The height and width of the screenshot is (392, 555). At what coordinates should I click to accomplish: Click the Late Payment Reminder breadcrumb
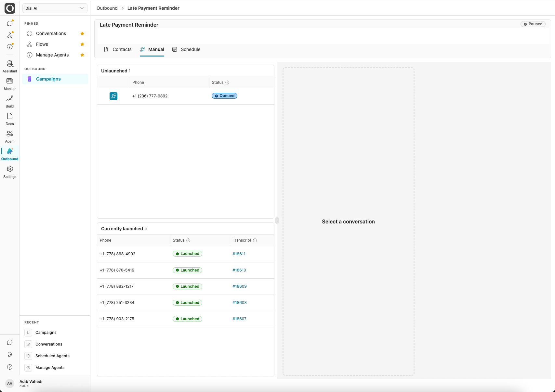[x=153, y=8]
